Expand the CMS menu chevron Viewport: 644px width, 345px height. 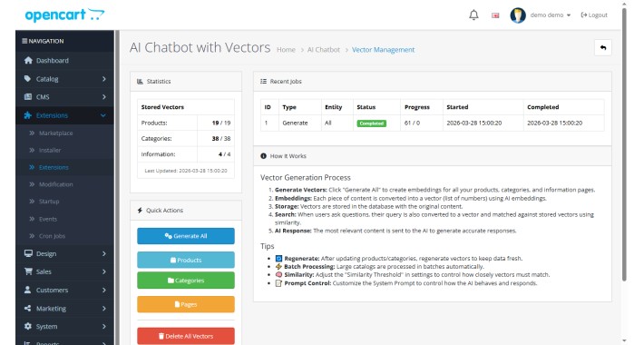point(104,96)
